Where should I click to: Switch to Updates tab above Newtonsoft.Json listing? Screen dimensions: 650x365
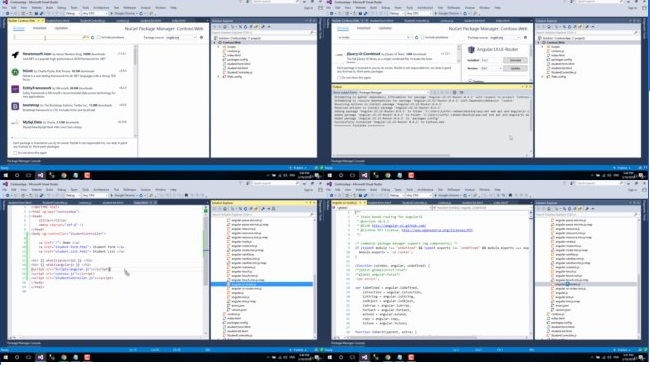(x=61, y=28)
